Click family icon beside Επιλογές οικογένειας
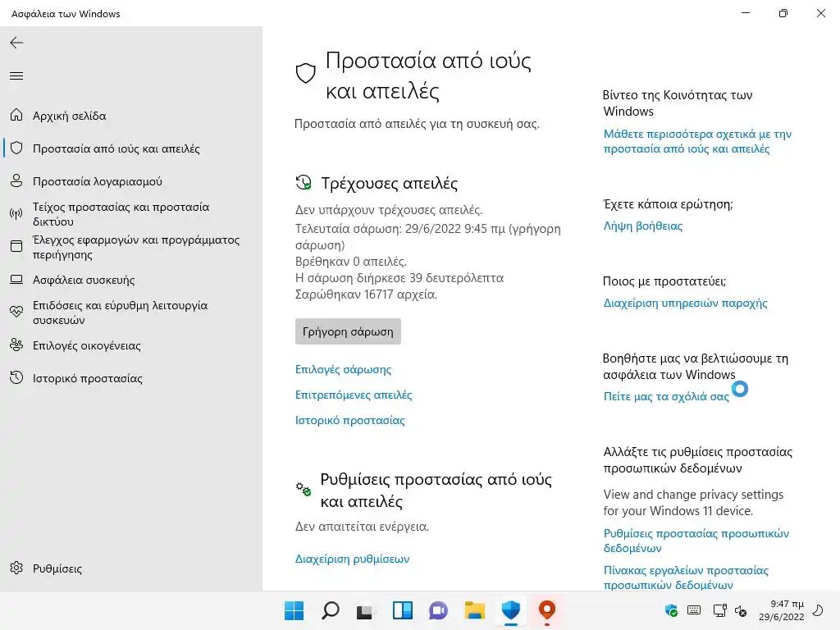Image resolution: width=840 pixels, height=630 pixels. coord(16,345)
